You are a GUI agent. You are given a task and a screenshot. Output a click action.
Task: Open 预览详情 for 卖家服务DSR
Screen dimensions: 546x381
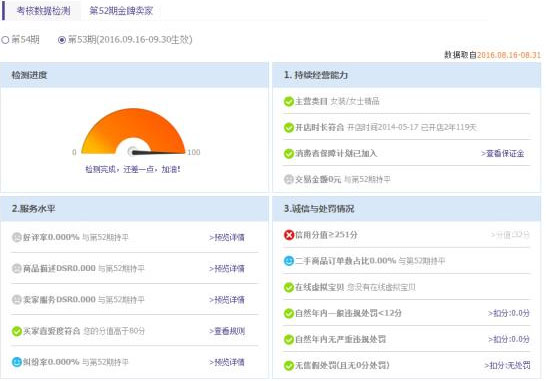click(x=227, y=300)
